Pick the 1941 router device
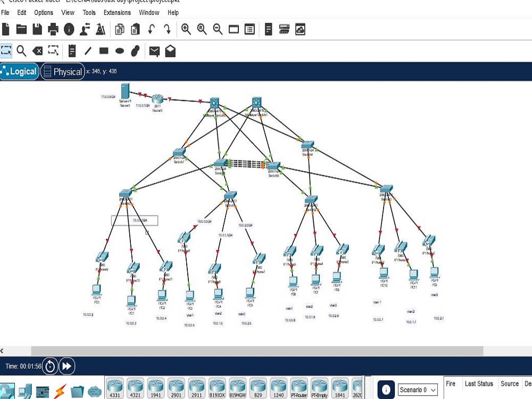Image resolution: width=532 pixels, height=399 pixels. [x=156, y=388]
